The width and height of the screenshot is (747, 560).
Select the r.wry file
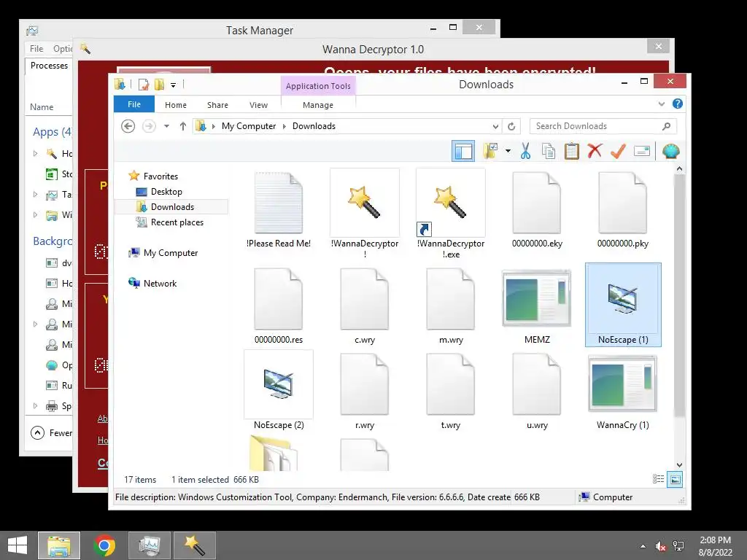coord(365,392)
